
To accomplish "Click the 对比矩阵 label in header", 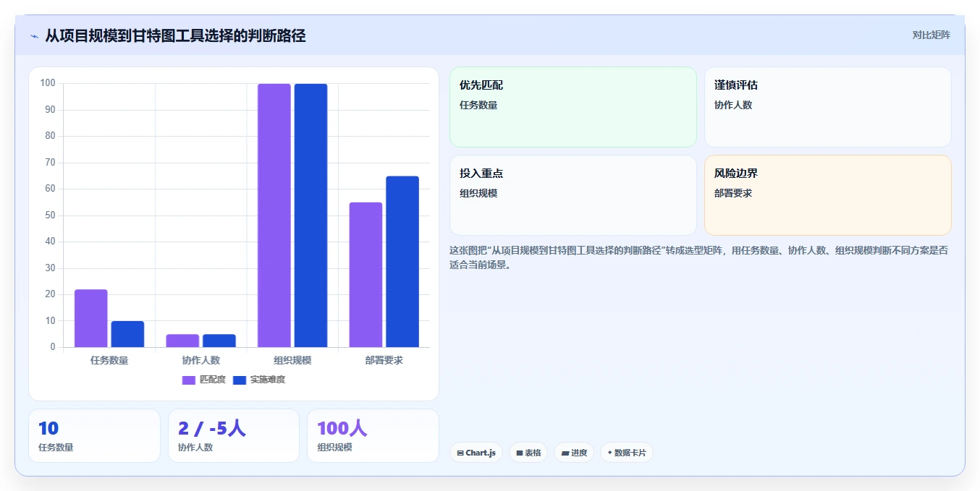I will [931, 35].
